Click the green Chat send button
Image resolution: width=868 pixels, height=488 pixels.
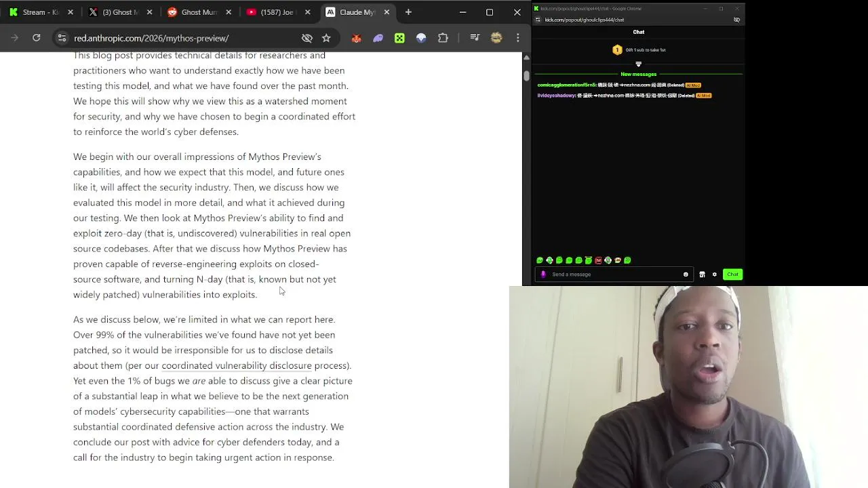click(732, 274)
